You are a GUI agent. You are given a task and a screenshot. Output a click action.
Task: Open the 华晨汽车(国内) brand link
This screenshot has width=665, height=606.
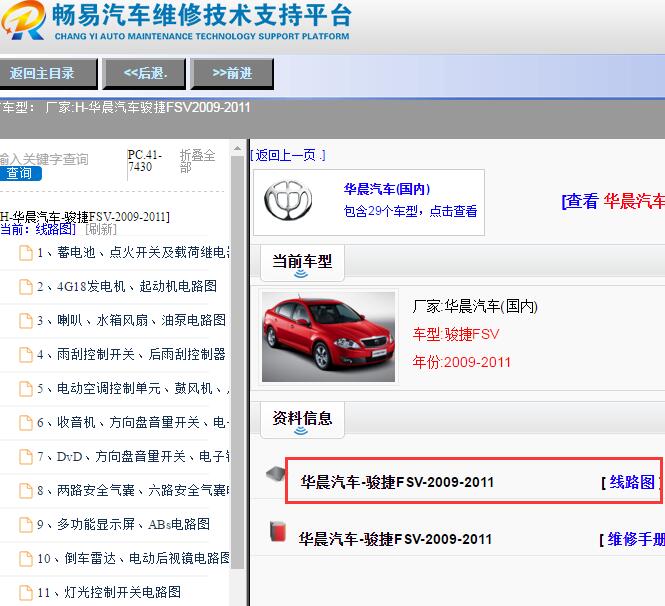pyautogui.click(x=387, y=189)
